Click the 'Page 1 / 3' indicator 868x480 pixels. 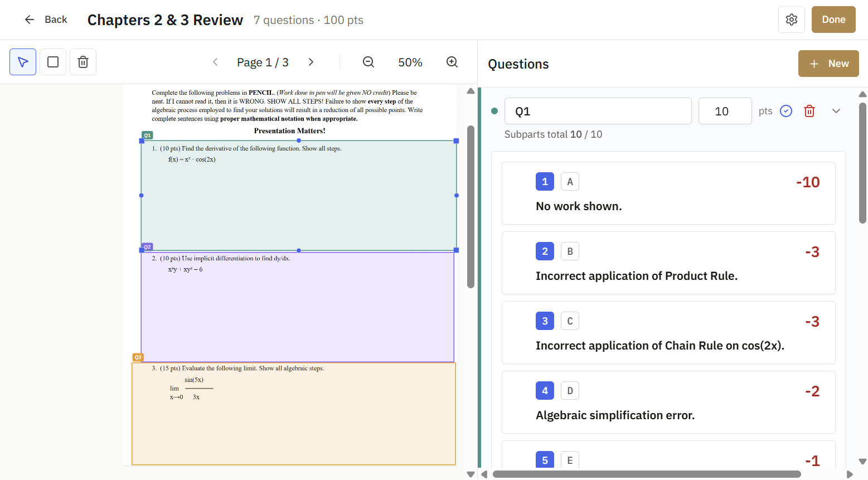(x=263, y=62)
